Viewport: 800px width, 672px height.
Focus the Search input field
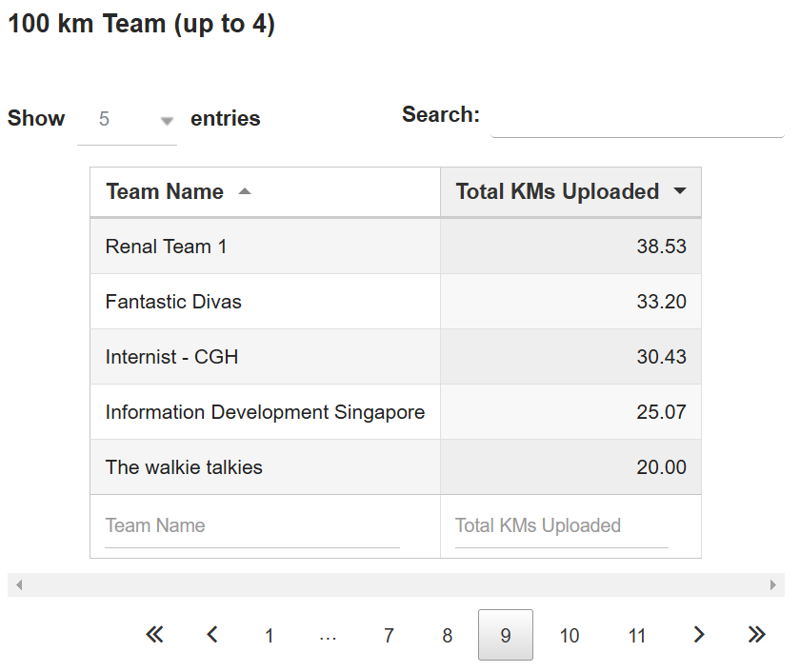point(637,117)
